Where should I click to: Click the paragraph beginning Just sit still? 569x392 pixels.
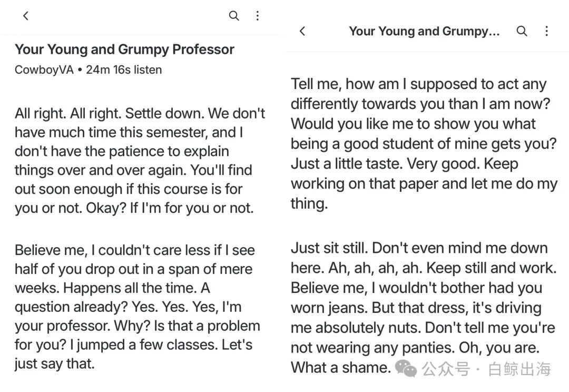[424, 308]
